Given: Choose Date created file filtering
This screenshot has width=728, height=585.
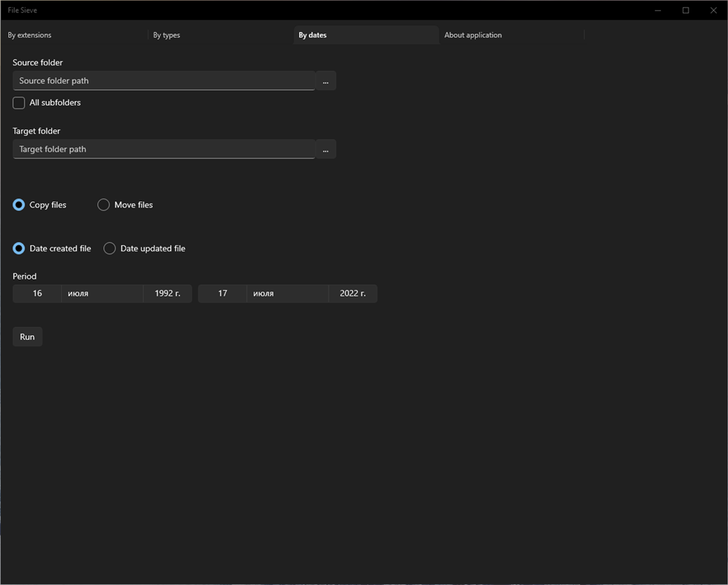Looking at the screenshot, I should [x=19, y=248].
